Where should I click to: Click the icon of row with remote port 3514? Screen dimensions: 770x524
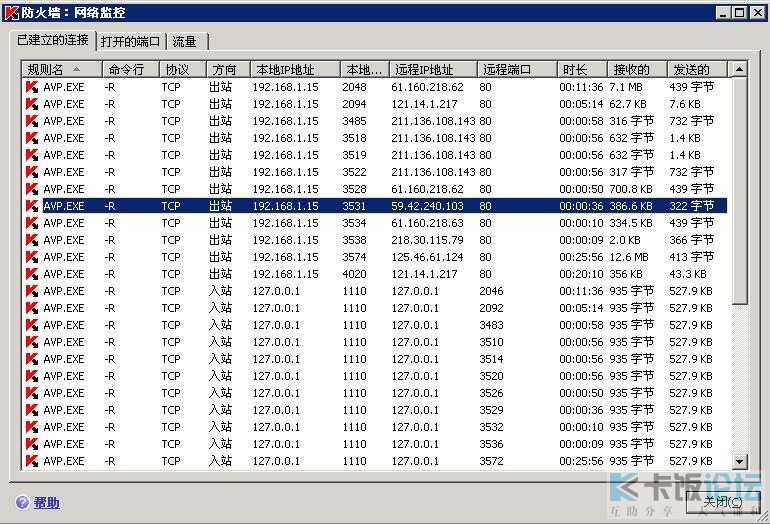pos(32,359)
